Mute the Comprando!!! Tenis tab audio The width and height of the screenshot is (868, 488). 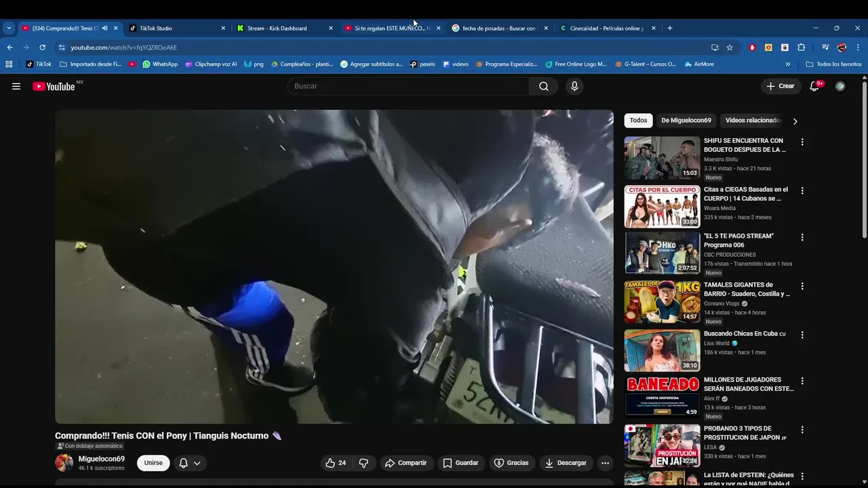coord(104,28)
